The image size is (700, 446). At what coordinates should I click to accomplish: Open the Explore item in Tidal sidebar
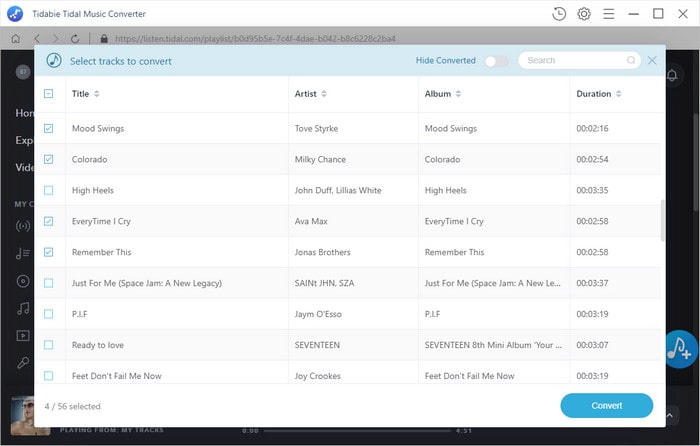click(x=25, y=140)
